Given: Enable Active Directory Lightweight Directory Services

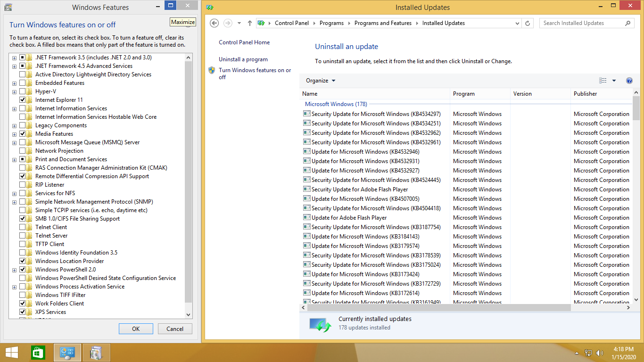Looking at the screenshot, I should (23, 74).
